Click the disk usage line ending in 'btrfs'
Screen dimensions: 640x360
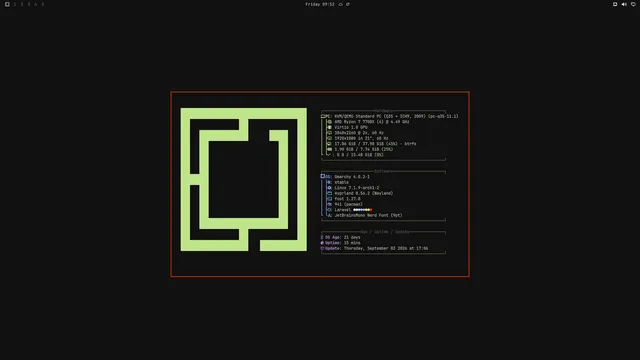coord(375,144)
